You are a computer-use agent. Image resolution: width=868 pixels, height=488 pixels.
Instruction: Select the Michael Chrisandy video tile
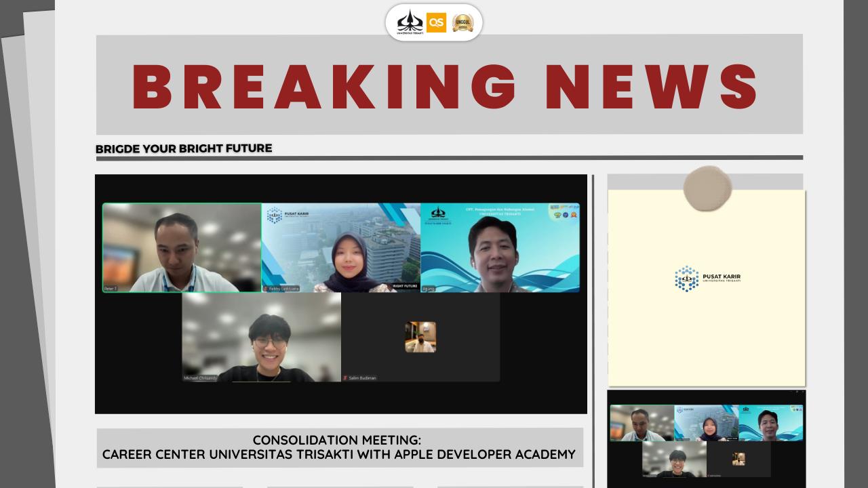[261, 337]
